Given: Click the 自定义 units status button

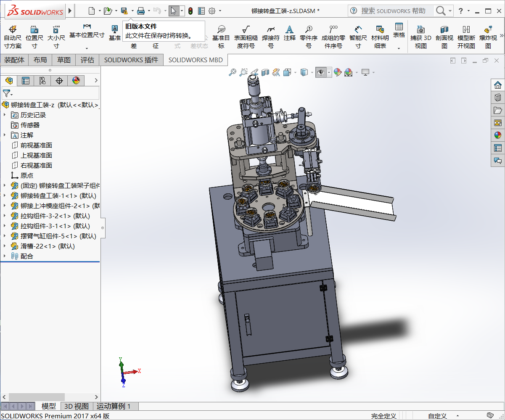Looking at the screenshot, I should [x=437, y=416].
